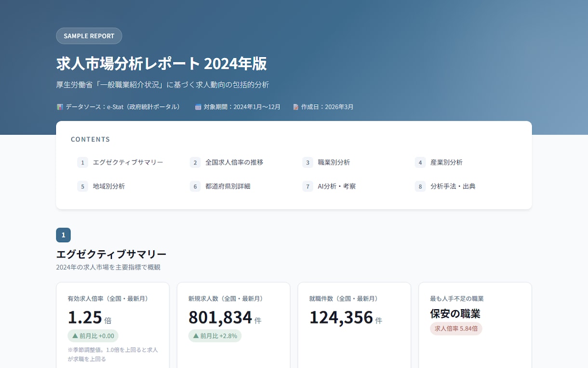Click the 保安の職業 text
588x368 pixels.
(455, 314)
